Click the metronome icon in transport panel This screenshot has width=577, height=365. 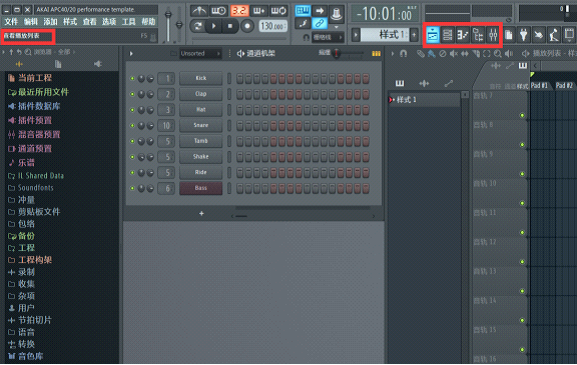(199, 11)
